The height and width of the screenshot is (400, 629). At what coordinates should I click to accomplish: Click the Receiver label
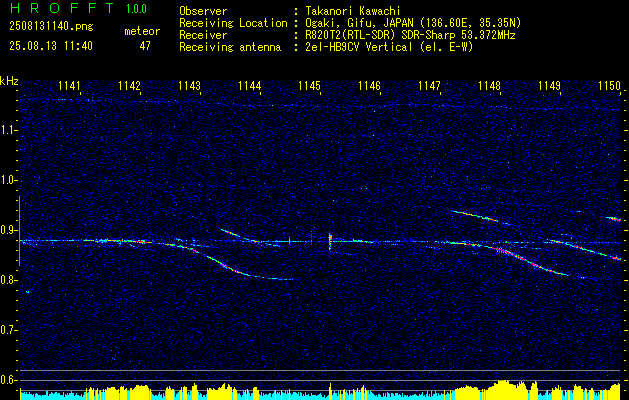[203, 35]
